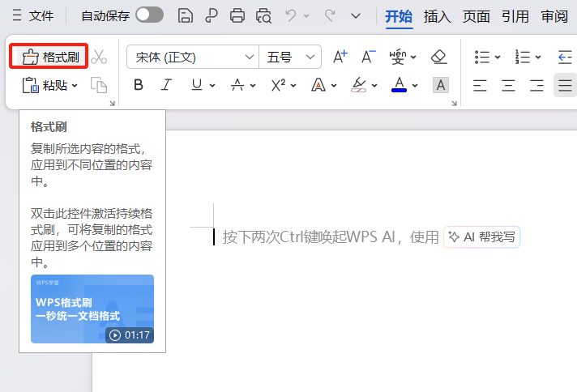Viewport: 577px width, 392px height.
Task: Play the WPS格式刷 tutorial video thumbnail
Action: coord(92,309)
